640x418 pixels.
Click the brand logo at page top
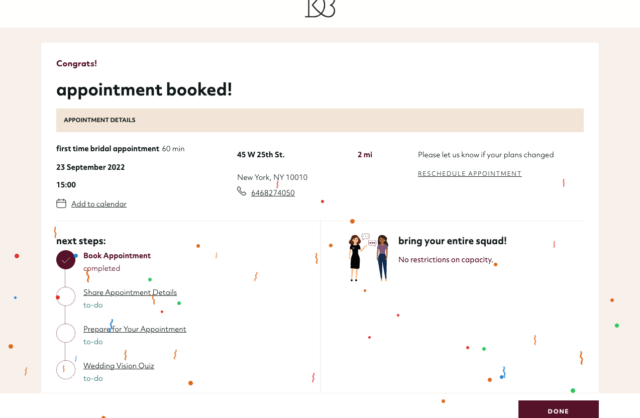point(320,9)
